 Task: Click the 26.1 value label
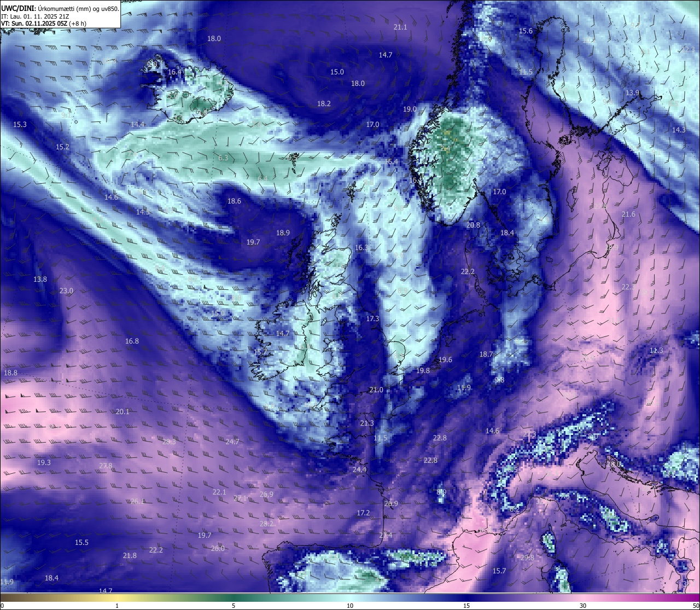tap(137, 501)
